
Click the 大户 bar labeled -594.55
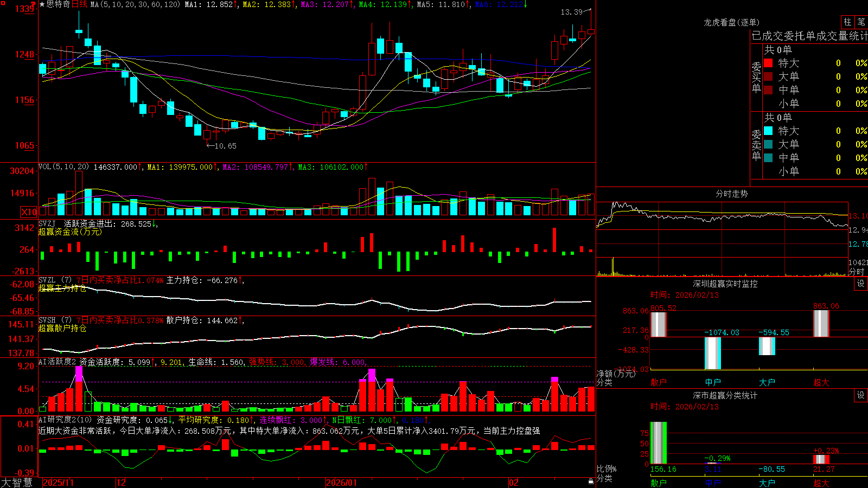pyautogui.click(x=767, y=346)
